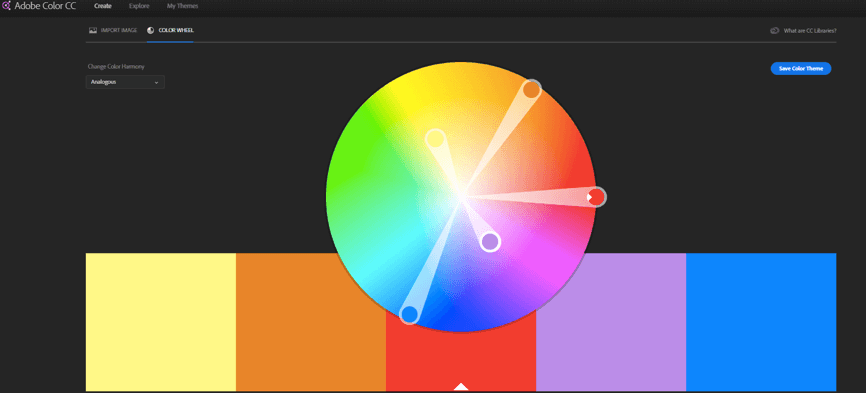The height and width of the screenshot is (393, 866).
Task: Open the My Themes tab
Action: (x=182, y=6)
